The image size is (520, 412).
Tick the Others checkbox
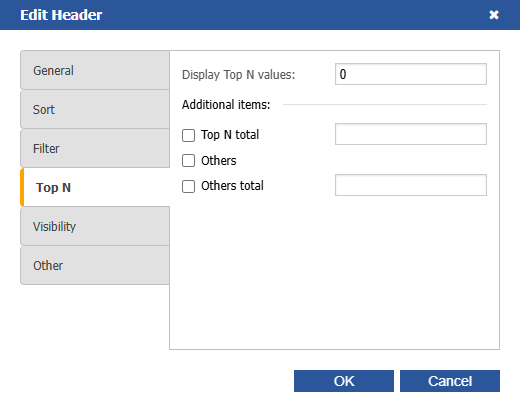click(188, 160)
